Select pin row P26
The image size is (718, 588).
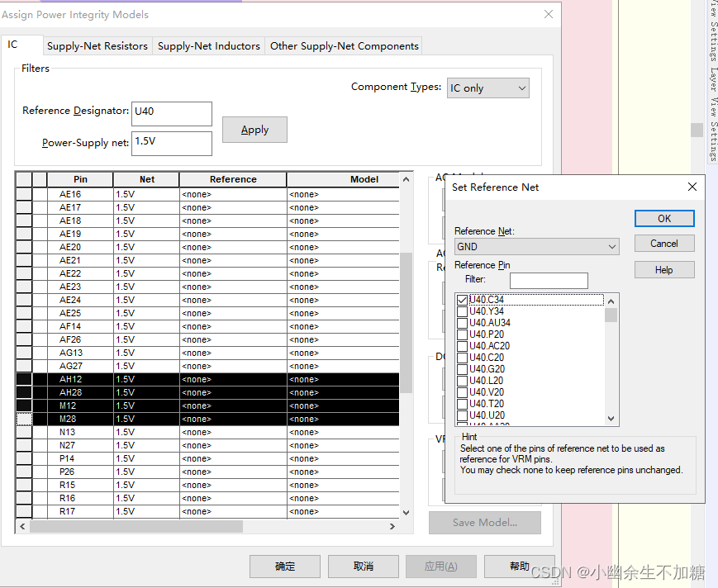click(x=207, y=472)
